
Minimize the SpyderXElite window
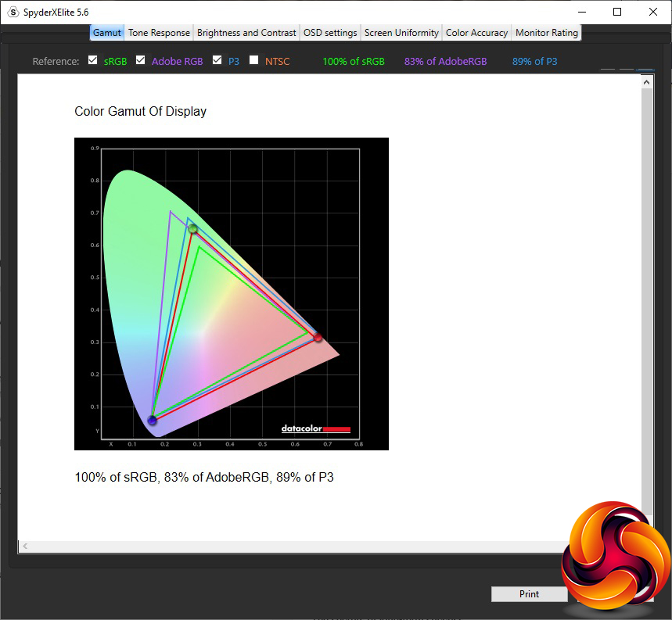point(581,13)
